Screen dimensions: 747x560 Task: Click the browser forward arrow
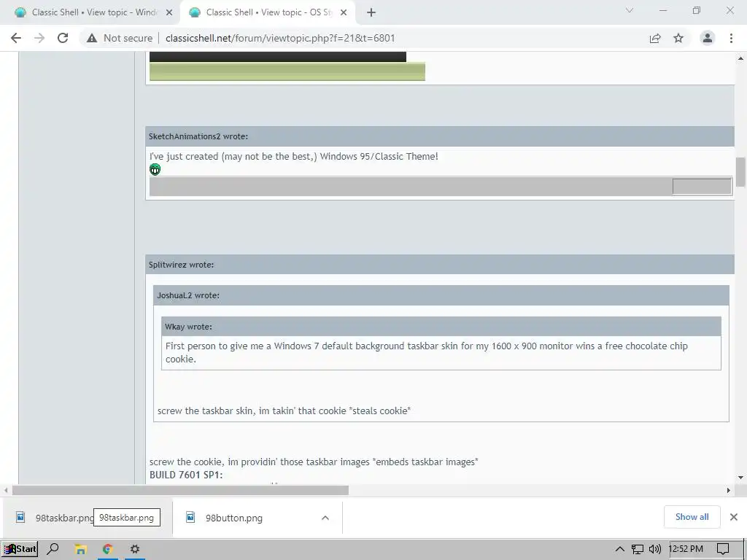pyautogui.click(x=39, y=38)
